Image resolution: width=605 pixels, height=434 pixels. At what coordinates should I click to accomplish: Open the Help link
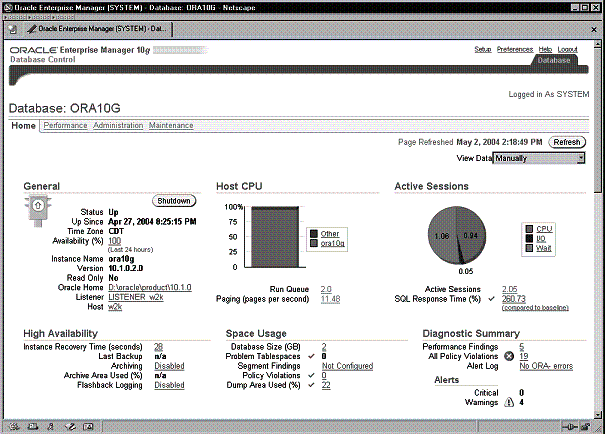click(x=545, y=49)
